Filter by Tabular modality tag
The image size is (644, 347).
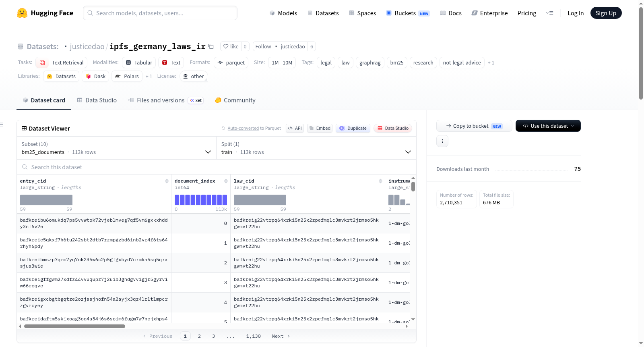139,62
